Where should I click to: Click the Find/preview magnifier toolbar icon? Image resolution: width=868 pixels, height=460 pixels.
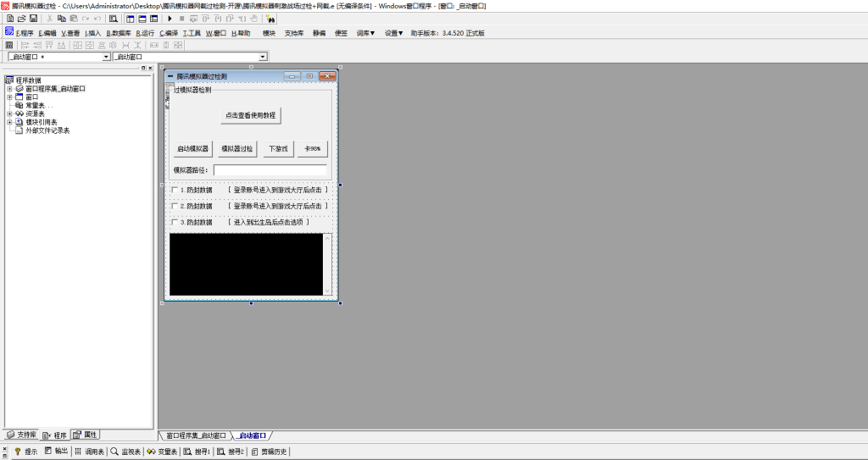113,19
